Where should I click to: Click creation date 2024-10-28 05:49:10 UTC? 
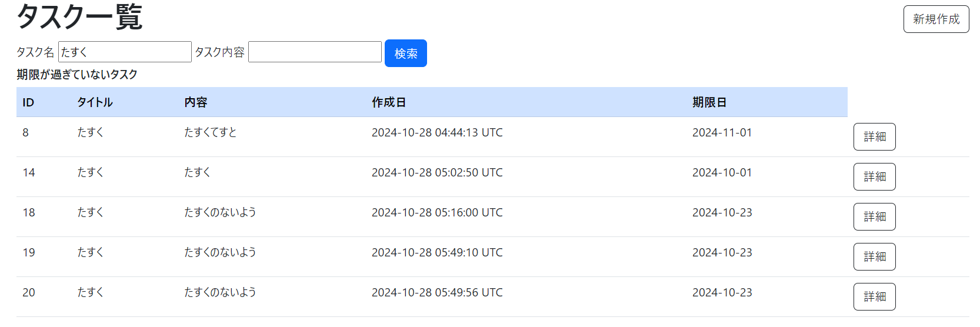(x=437, y=252)
